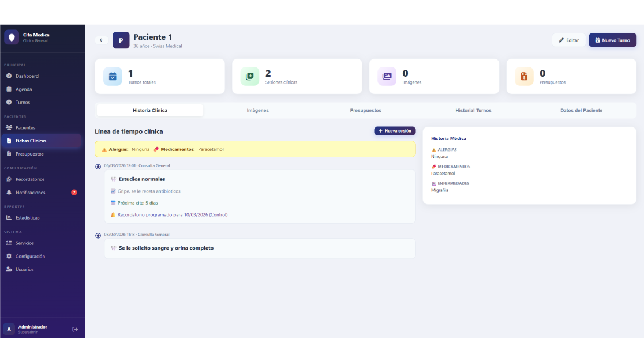Viewport: 644px width, 362px height.
Task: Select the Datos del Paciente tab
Action: 581,110
